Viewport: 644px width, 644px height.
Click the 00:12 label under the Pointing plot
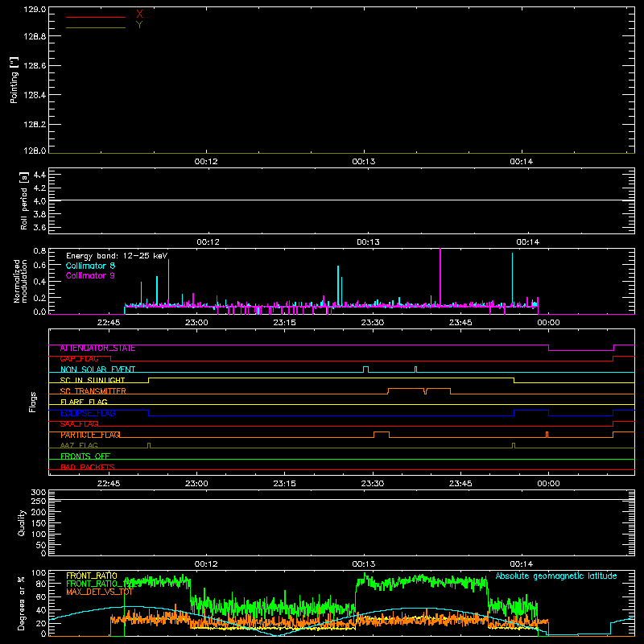tap(206, 162)
